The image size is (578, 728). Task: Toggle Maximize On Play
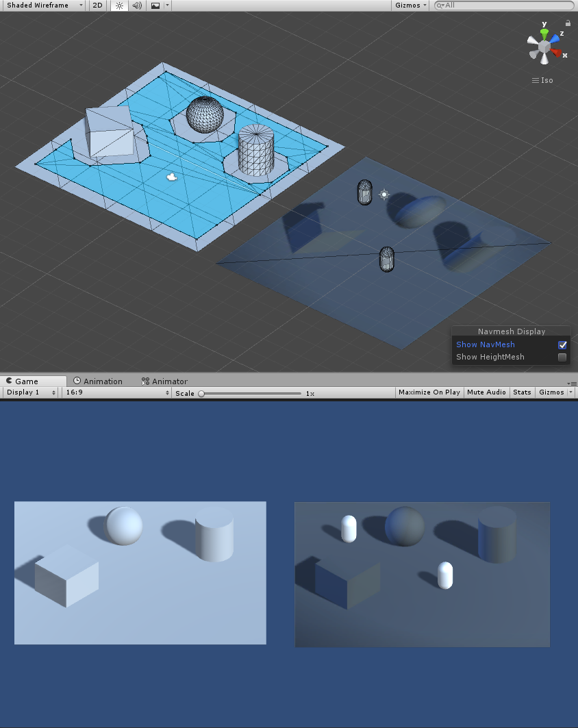[x=429, y=392]
